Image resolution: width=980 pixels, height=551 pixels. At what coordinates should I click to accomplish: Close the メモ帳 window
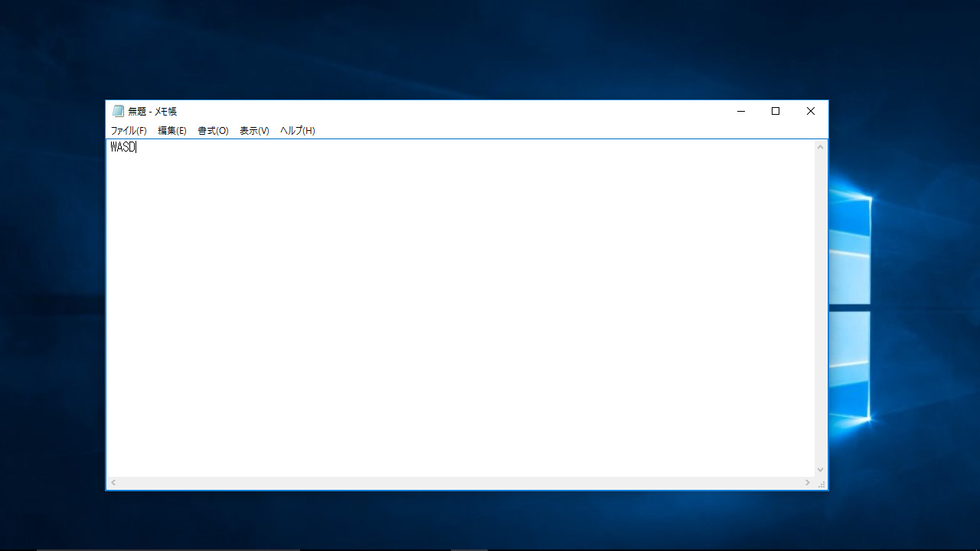(x=811, y=111)
